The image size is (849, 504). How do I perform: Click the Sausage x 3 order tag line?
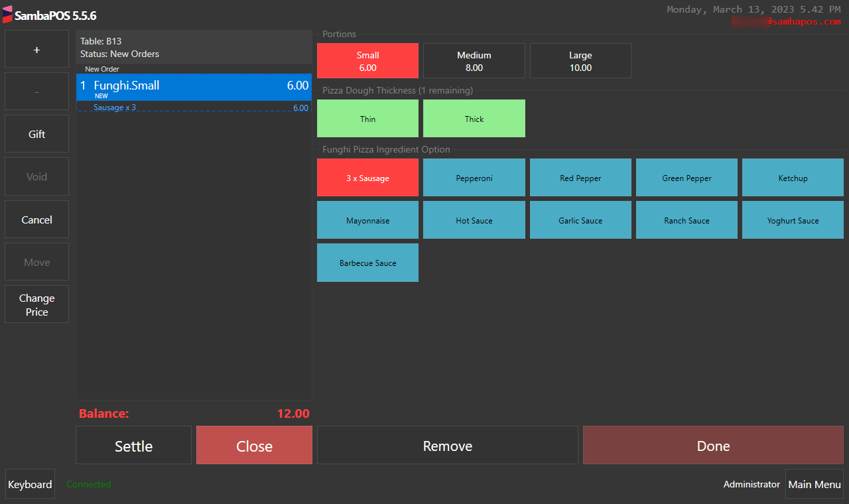(x=194, y=107)
